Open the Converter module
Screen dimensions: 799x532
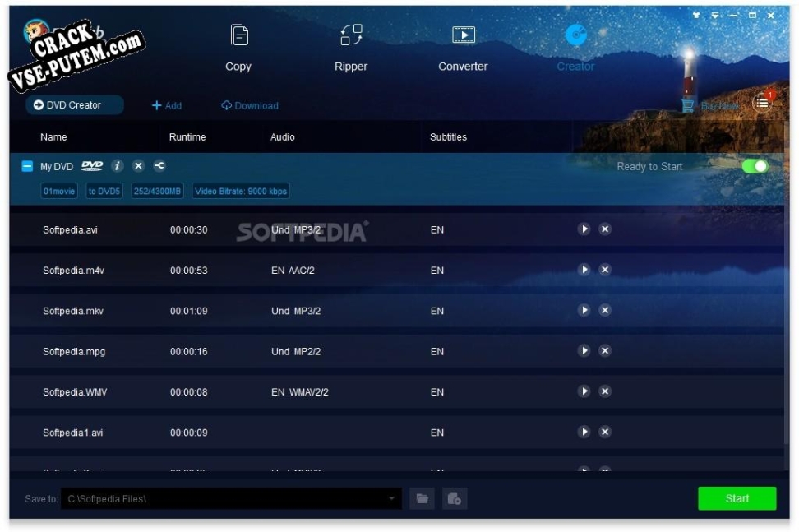click(463, 48)
